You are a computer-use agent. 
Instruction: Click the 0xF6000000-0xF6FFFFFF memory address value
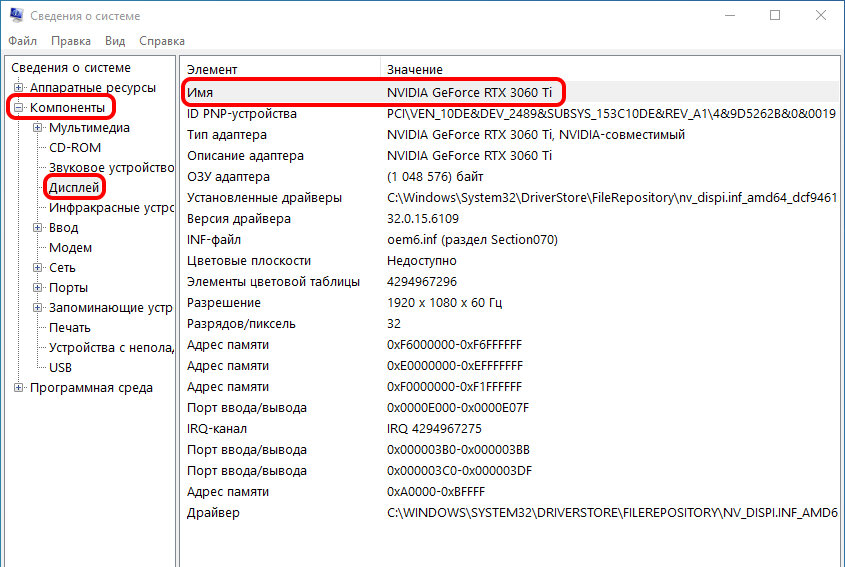[x=454, y=345]
